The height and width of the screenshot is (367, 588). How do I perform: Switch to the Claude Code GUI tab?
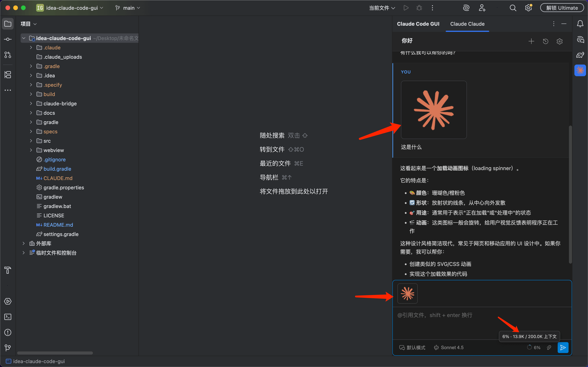click(418, 24)
